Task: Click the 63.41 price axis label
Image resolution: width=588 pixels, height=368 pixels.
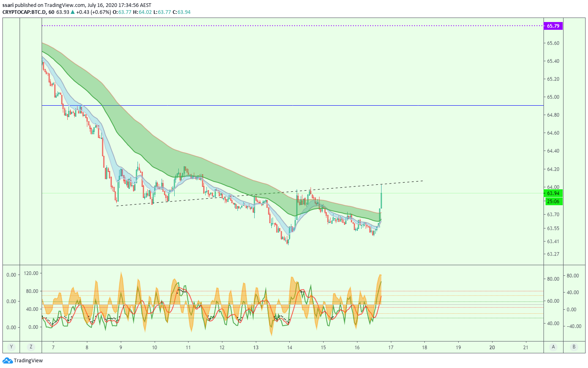Action: tap(553, 242)
